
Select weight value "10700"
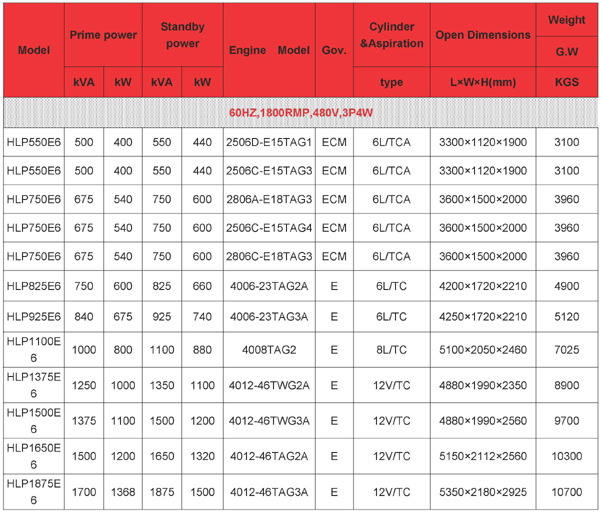[567, 492]
